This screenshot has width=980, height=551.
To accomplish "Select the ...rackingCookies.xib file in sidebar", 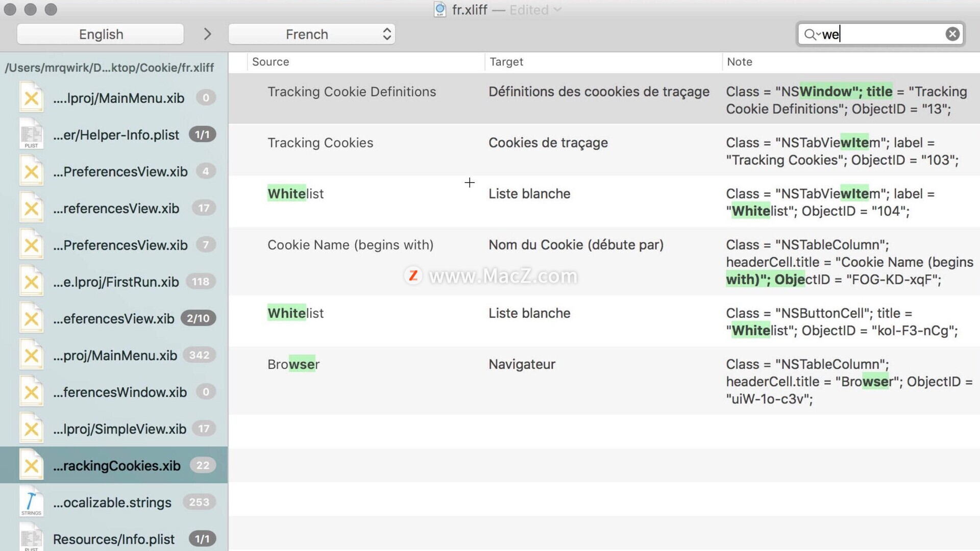I will point(114,465).
